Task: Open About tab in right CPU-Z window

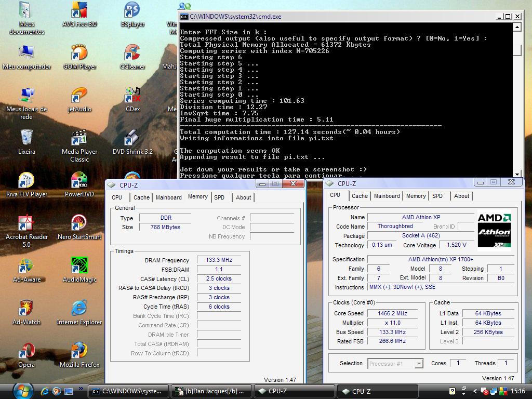Action: pos(461,196)
